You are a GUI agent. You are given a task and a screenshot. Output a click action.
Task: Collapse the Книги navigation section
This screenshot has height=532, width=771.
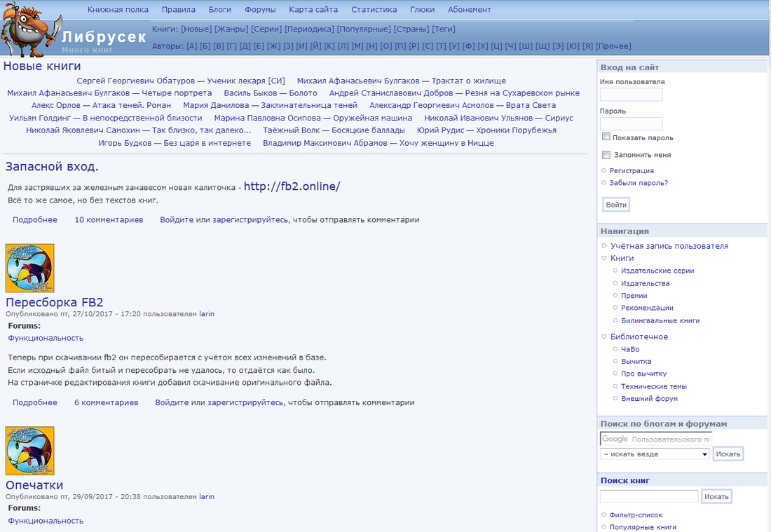[x=604, y=259]
